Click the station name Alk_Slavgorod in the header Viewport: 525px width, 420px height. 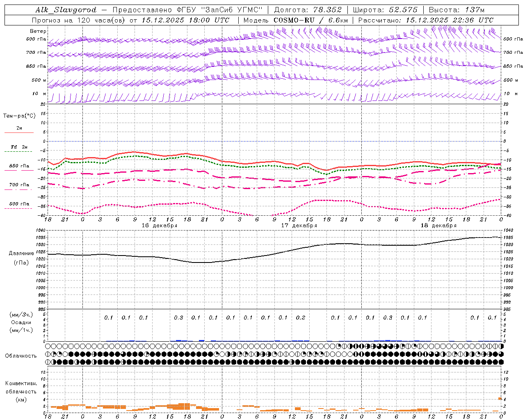(x=66, y=10)
